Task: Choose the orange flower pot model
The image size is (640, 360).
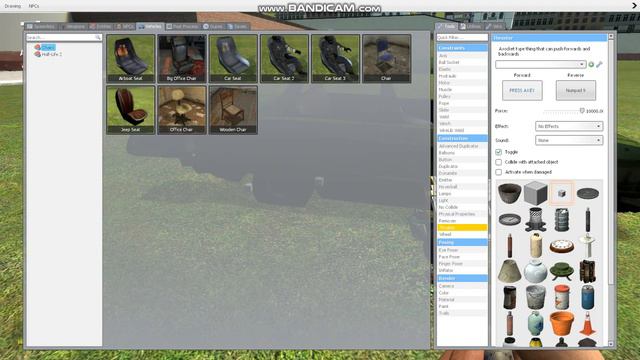Action: pyautogui.click(x=562, y=324)
